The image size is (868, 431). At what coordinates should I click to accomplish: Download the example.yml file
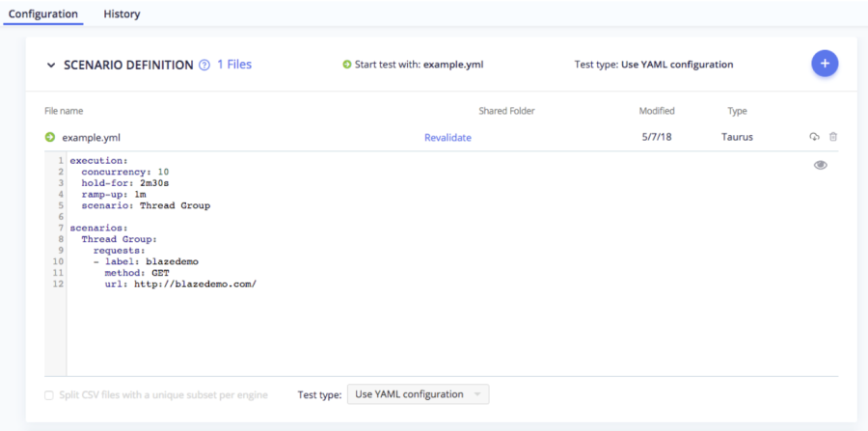[x=814, y=137]
